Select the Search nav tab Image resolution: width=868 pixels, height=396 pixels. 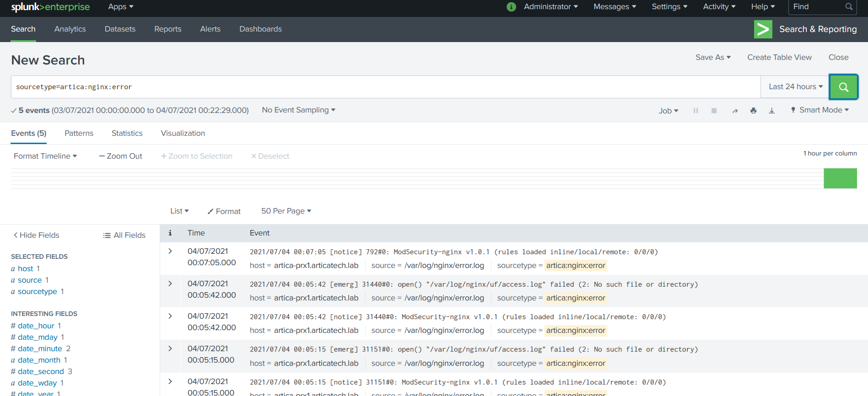pyautogui.click(x=23, y=29)
